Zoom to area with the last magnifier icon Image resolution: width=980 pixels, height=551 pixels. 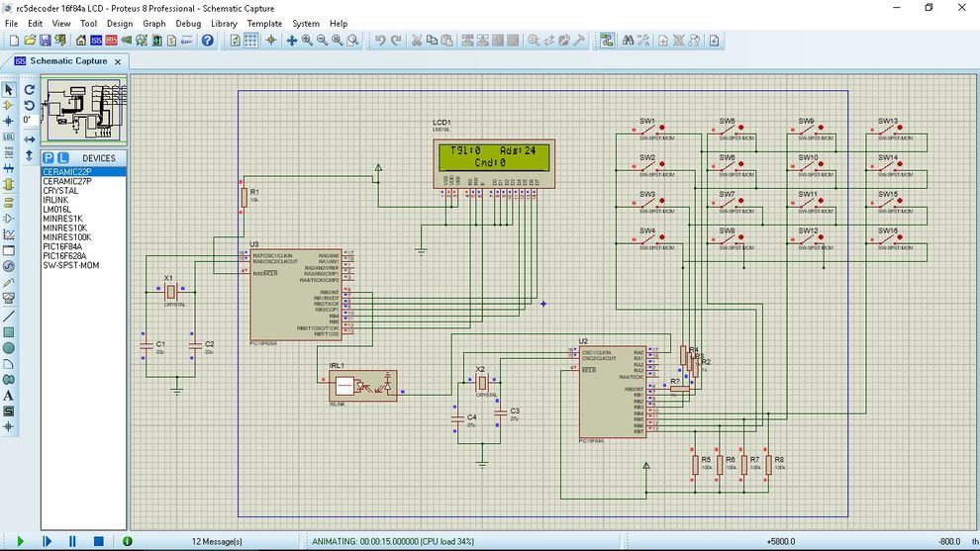click(x=353, y=41)
